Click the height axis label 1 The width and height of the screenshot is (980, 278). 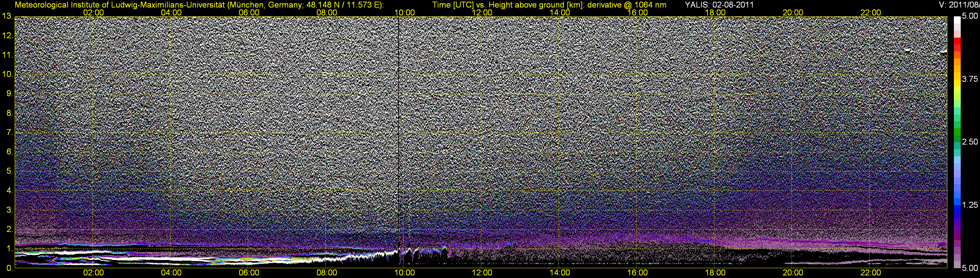click(x=9, y=249)
